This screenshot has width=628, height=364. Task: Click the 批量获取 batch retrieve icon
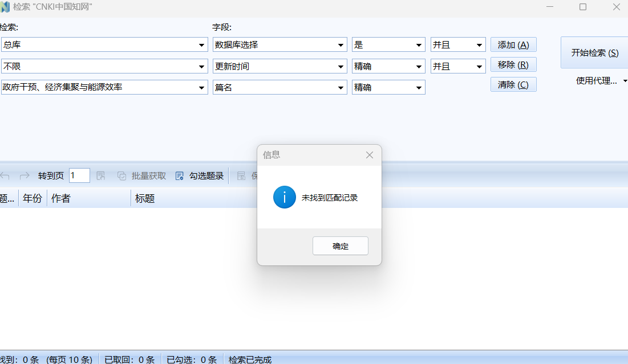(121, 175)
